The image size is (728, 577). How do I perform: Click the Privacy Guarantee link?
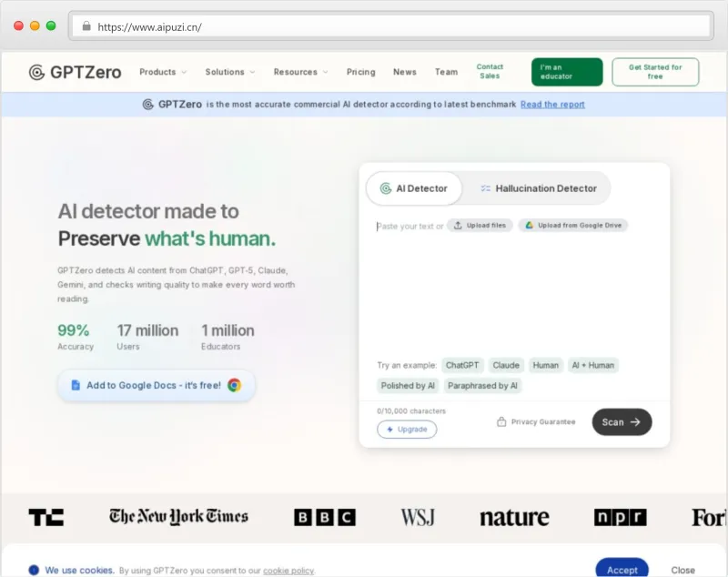click(x=536, y=422)
